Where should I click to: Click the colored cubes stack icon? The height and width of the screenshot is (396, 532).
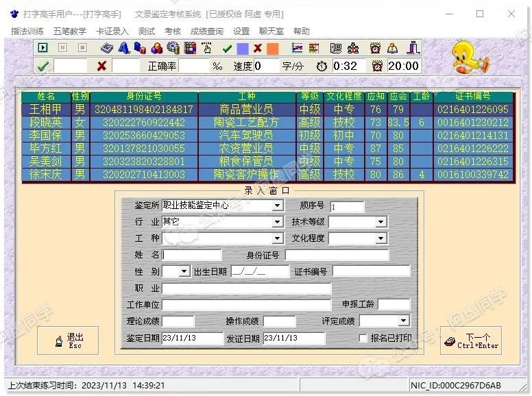pyautogui.click(x=157, y=48)
